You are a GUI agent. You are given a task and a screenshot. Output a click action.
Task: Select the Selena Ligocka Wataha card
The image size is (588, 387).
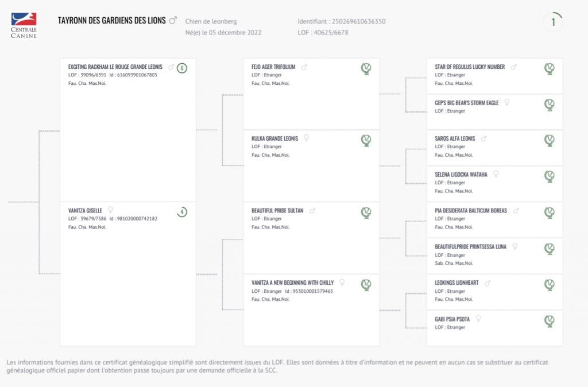(x=461, y=175)
